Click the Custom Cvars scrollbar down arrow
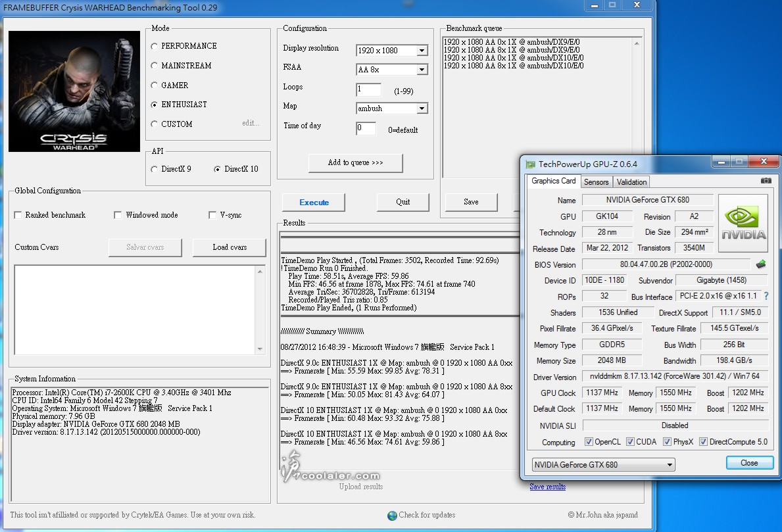 click(260, 349)
